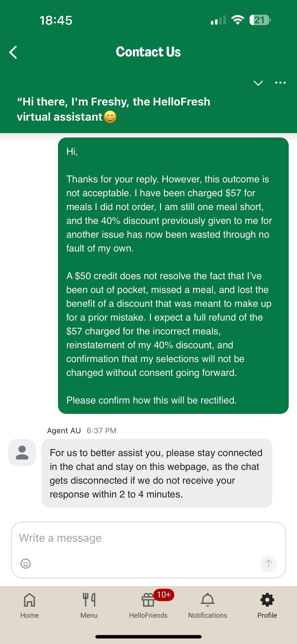
Task: Tap the battery indicator in status bar
Action: 260,20
